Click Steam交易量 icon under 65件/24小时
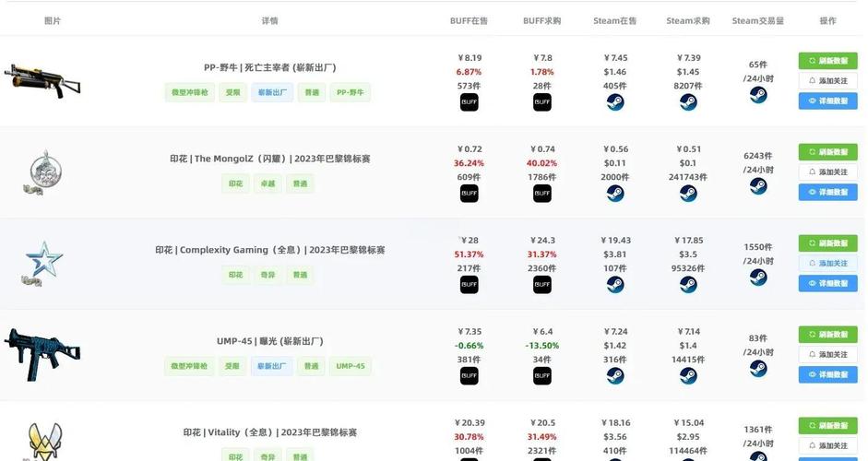Image resolution: width=868 pixels, height=461 pixels. [758, 95]
